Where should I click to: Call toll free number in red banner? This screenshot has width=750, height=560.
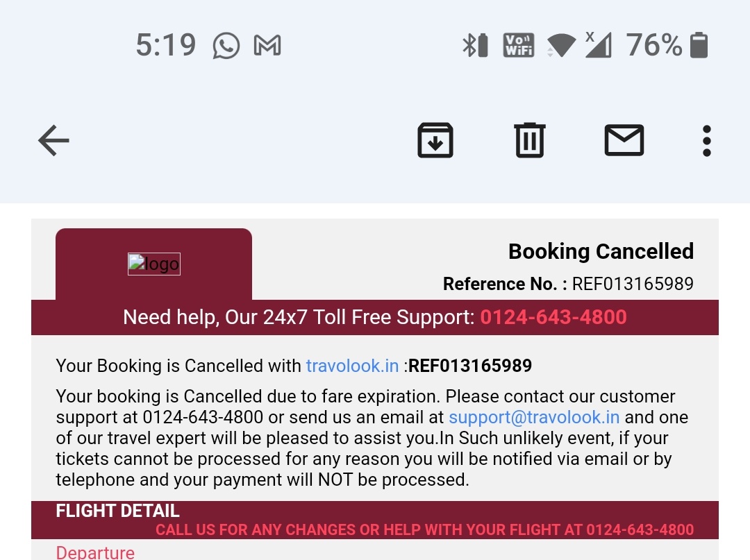point(553,317)
